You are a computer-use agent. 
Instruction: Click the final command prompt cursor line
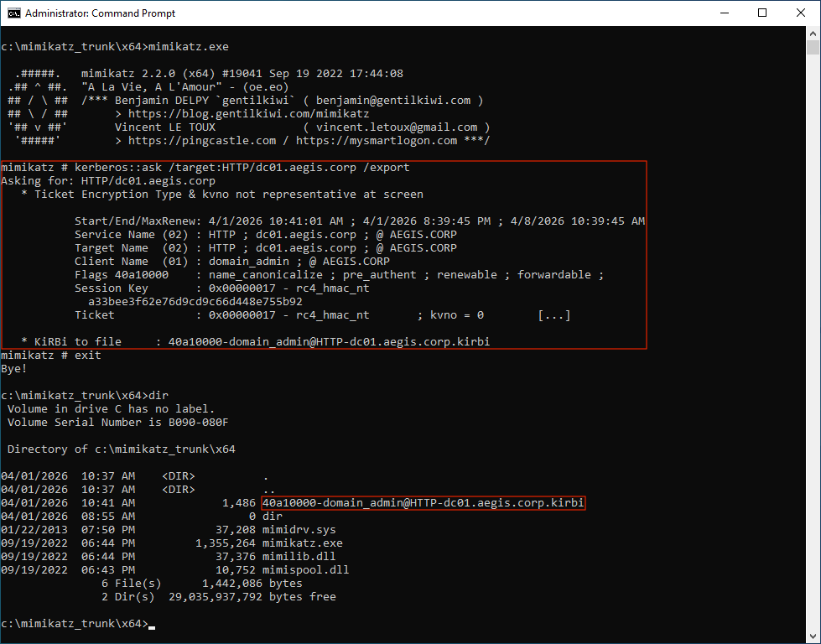pos(78,624)
